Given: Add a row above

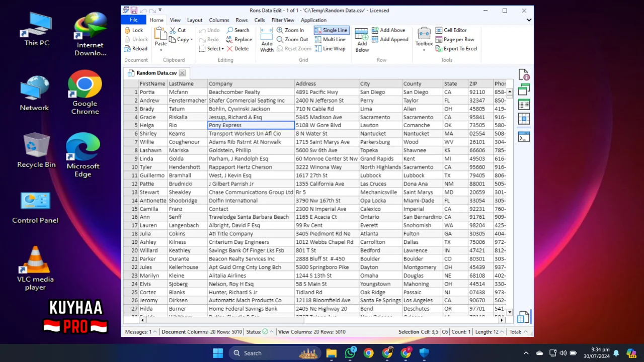Looking at the screenshot, I should (x=388, y=30).
